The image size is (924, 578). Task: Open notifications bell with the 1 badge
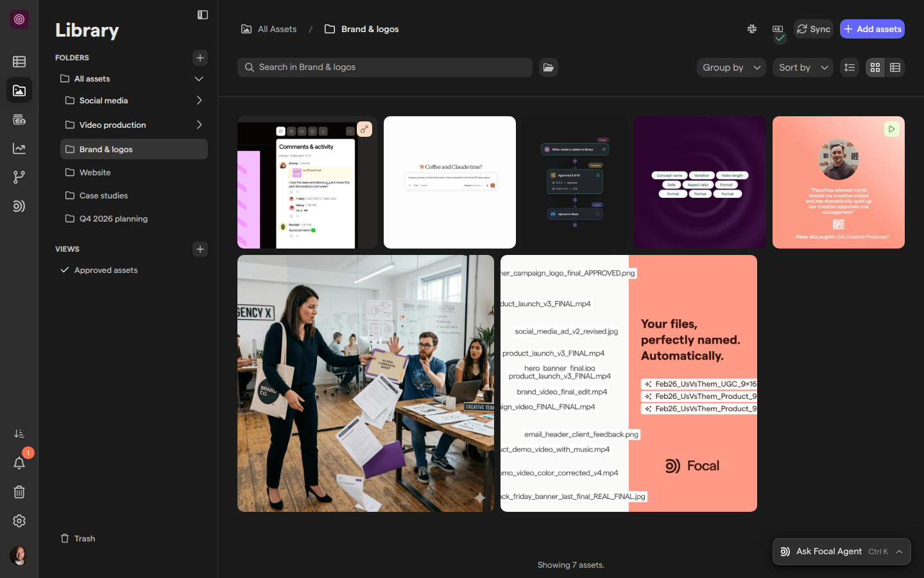click(x=19, y=463)
